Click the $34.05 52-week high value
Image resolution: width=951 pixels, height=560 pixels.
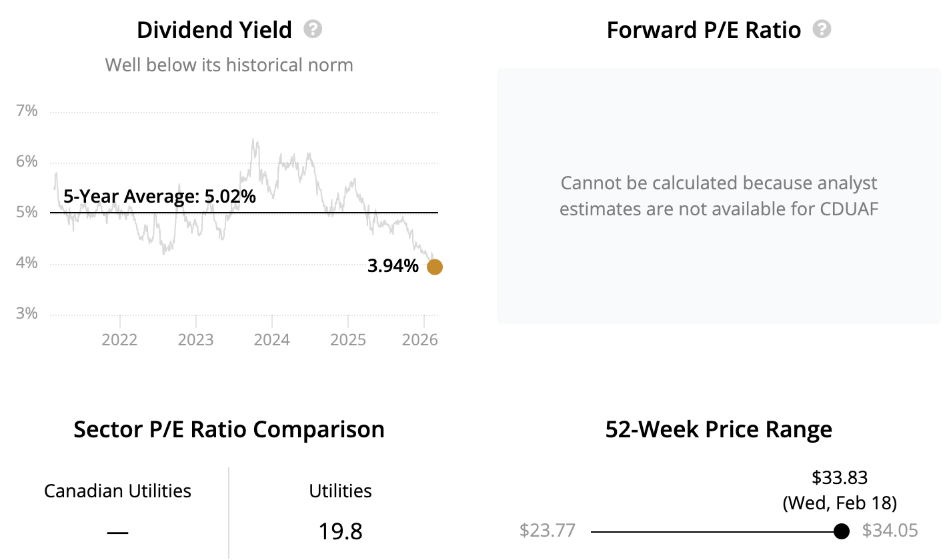click(890, 531)
